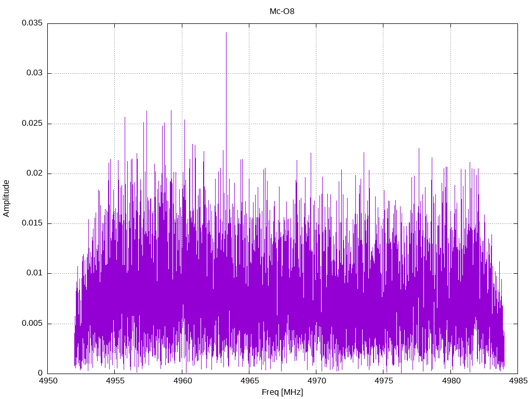Image resolution: width=532 pixels, height=399 pixels.
Task: Click the 0.025 y-axis tick label
Action: pos(32,124)
